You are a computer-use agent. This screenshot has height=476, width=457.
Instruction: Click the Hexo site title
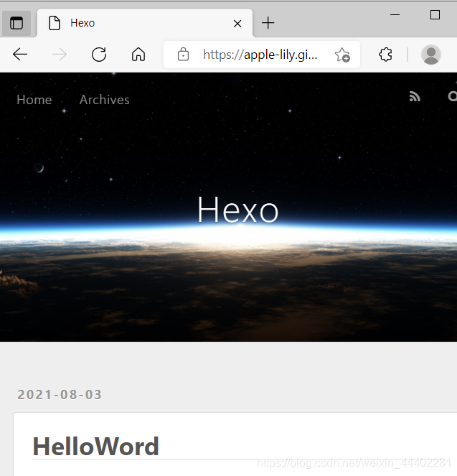coord(238,210)
